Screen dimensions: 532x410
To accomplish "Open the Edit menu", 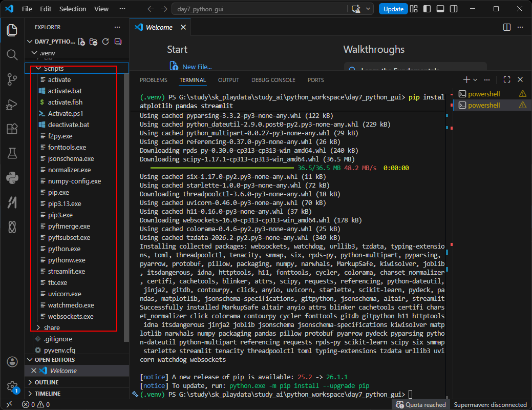I will [46, 9].
